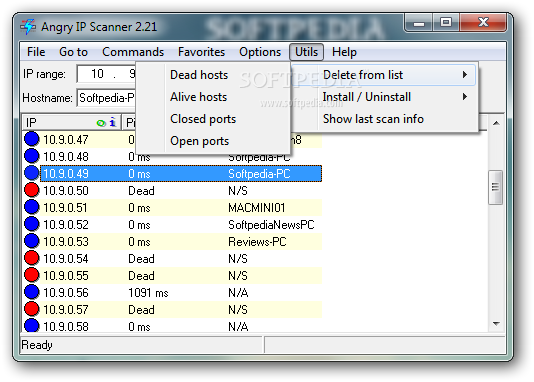534x382 pixels.
Task: Select Delete from list menu entry
Action: tap(384, 75)
